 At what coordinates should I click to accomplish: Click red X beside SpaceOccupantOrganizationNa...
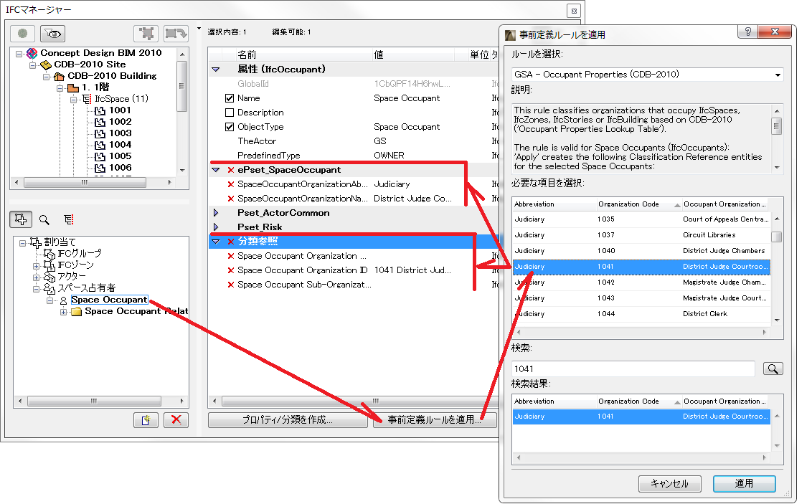tap(231, 199)
